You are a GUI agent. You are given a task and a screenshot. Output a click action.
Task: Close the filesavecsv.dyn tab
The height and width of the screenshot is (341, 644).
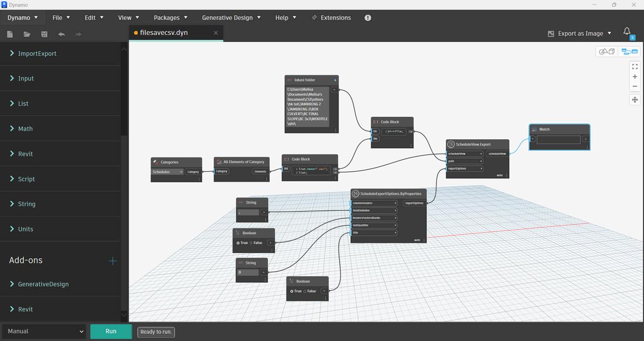[215, 33]
